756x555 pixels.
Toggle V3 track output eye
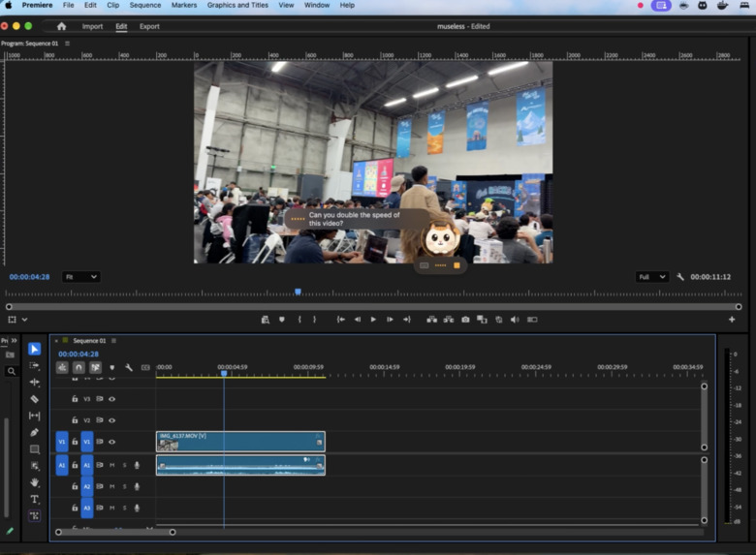(x=111, y=399)
